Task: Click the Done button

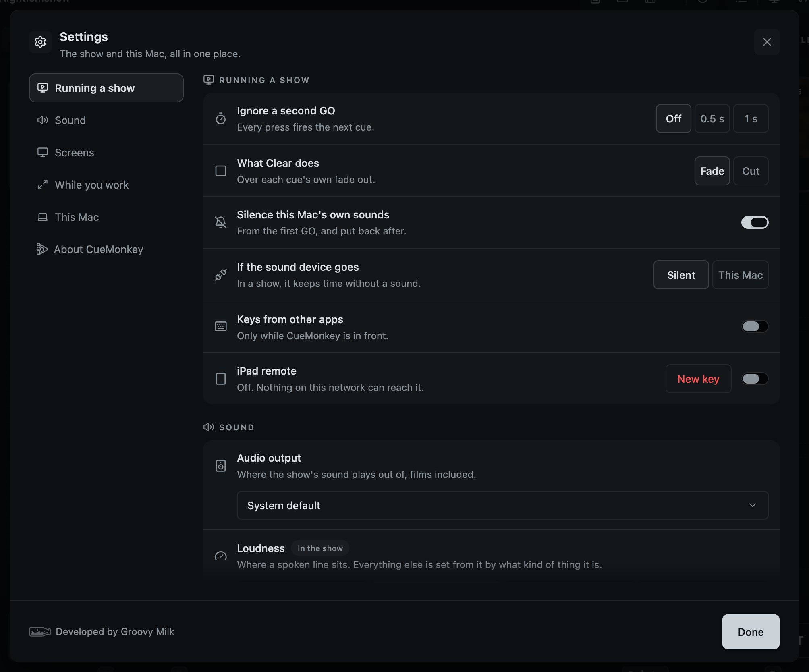Action: pos(751,632)
